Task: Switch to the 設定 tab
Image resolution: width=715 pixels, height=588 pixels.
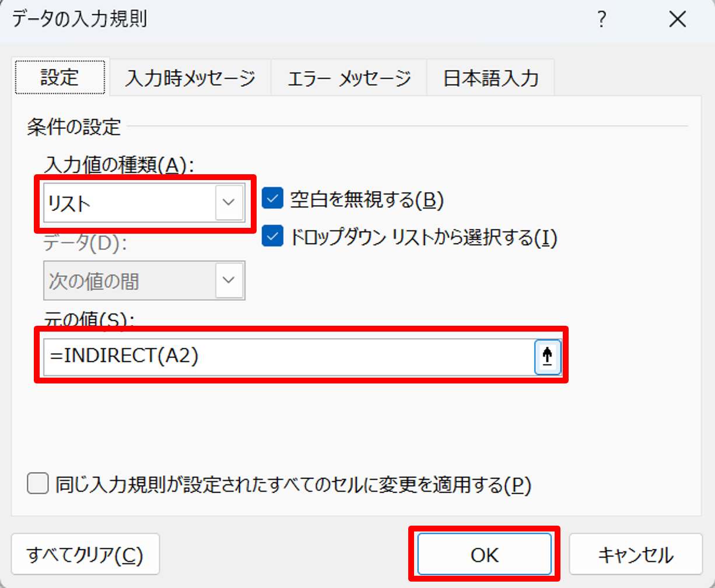Action: coord(59,78)
